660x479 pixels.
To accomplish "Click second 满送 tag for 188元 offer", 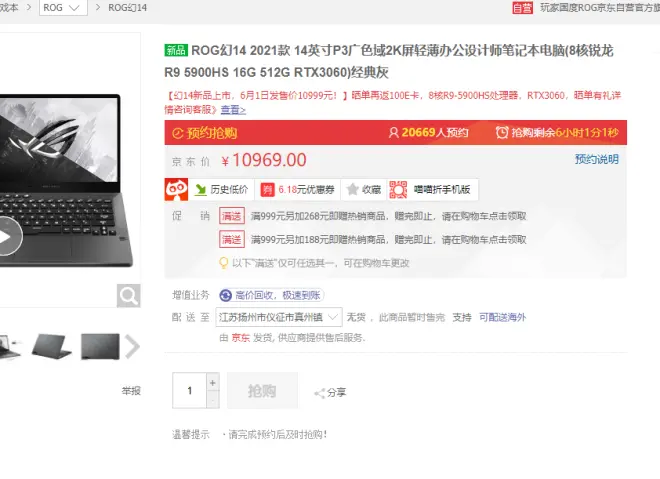I will coord(232,240).
